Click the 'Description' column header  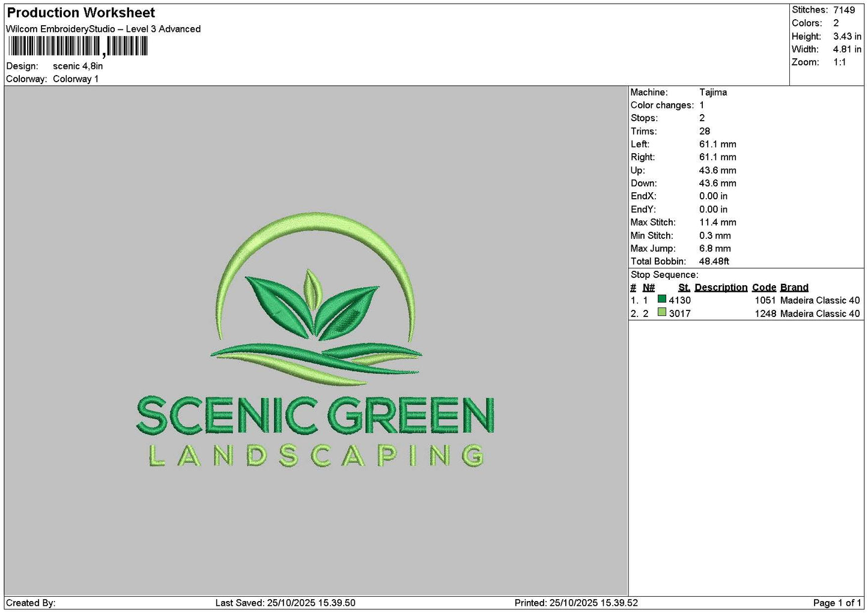721,288
